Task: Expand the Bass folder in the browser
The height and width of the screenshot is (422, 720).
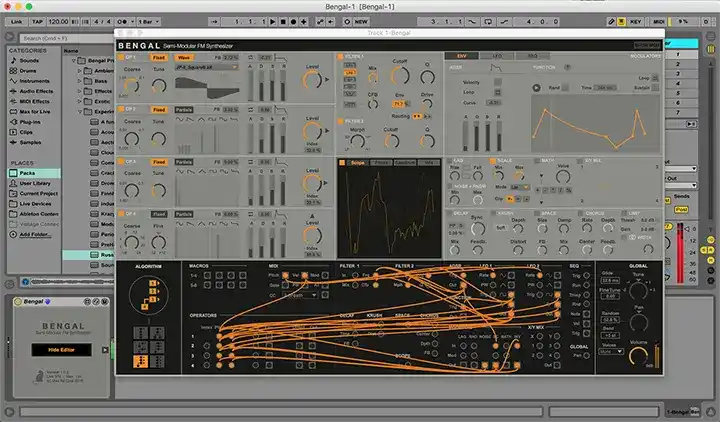Action: tap(79, 81)
